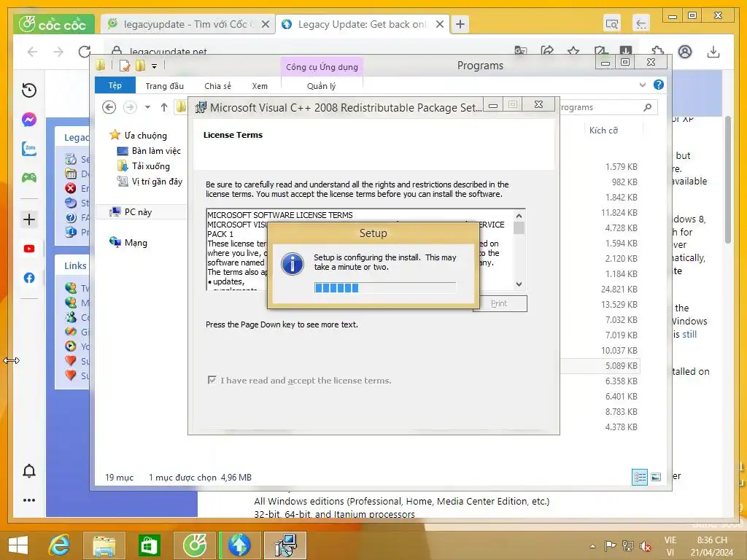The height and width of the screenshot is (560, 747).
Task: Open the Xem ribbon tab
Action: [x=260, y=86]
